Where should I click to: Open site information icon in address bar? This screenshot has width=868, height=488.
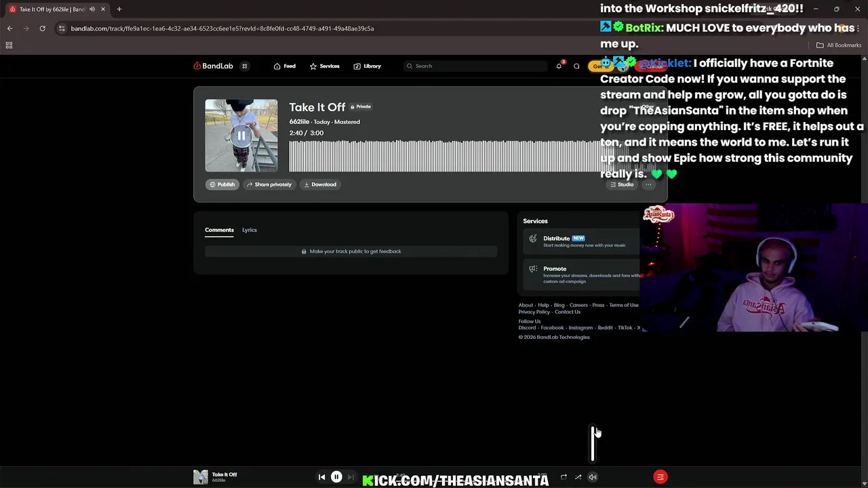click(62, 28)
